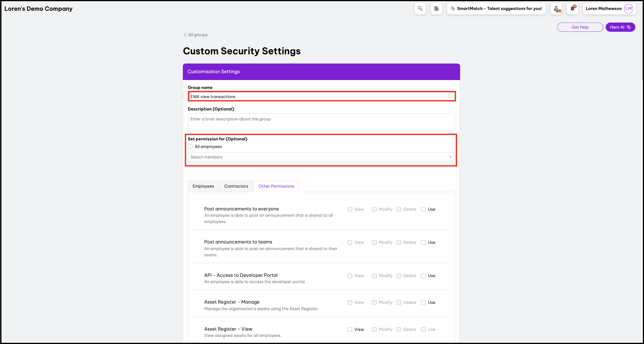Open SmartMatch talent suggestions
The width and height of the screenshot is (644, 344).
pyautogui.click(x=499, y=8)
